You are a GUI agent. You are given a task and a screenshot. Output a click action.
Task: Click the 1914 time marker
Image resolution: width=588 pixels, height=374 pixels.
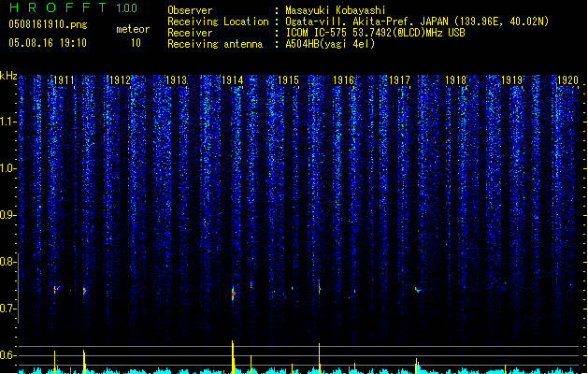tap(232, 80)
